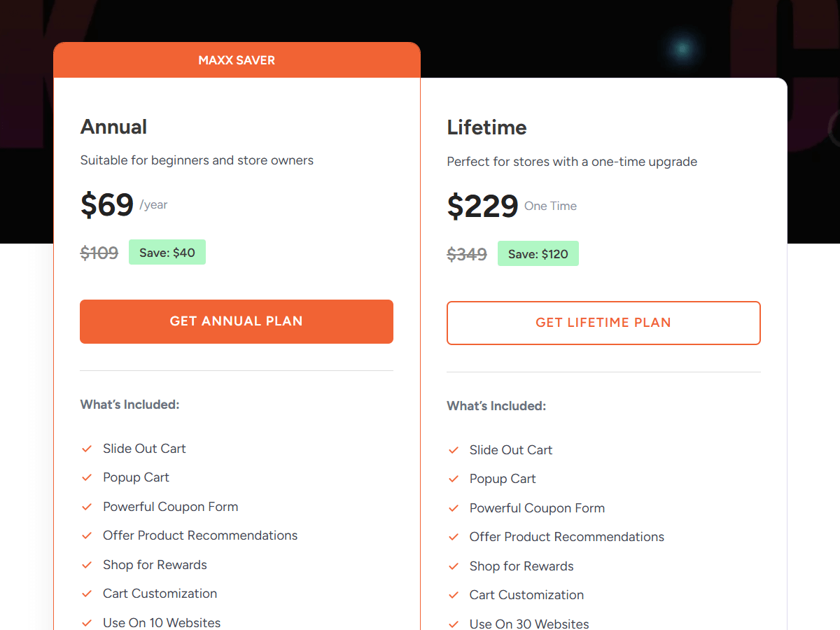Click the Shop for Rewards check icon
The width and height of the screenshot is (840, 630).
[87, 564]
